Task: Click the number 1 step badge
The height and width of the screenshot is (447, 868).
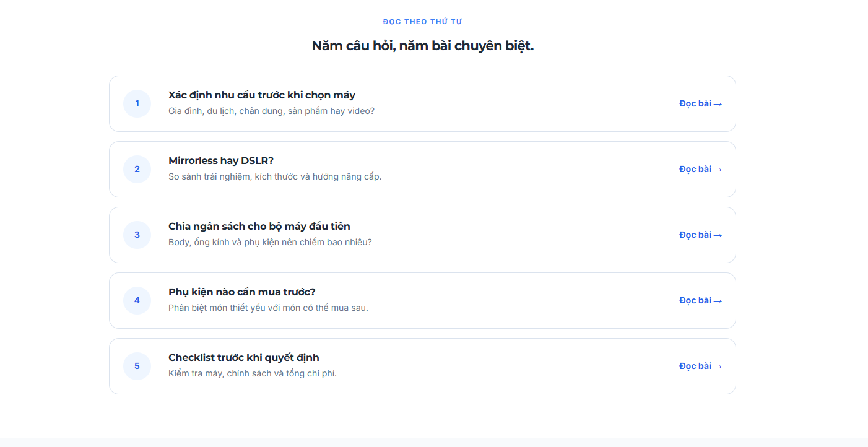Action: 137,104
